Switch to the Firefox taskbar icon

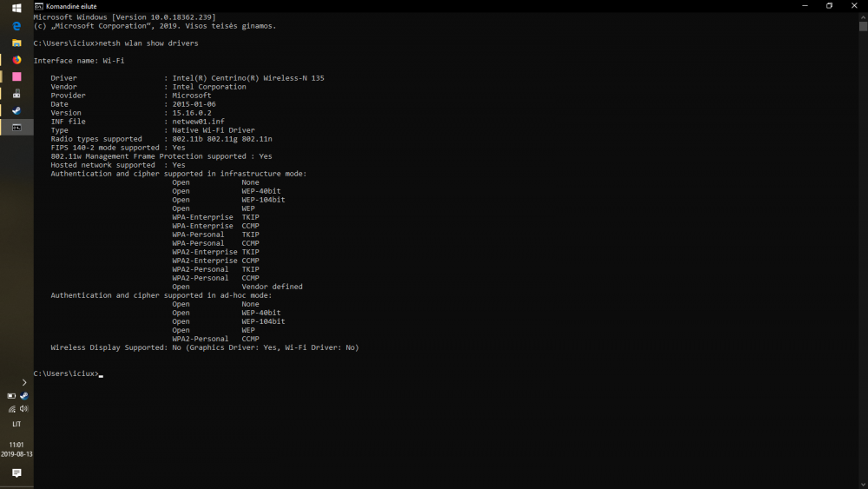16,59
